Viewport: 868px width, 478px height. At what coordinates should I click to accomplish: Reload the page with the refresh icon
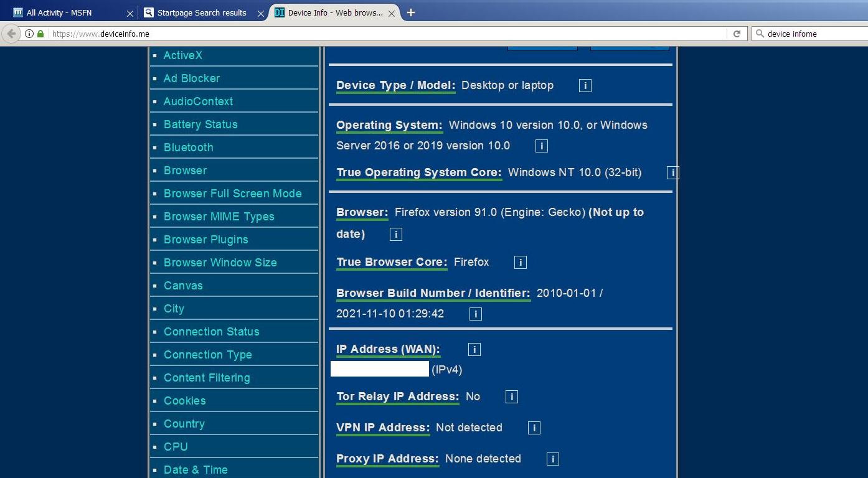tap(737, 34)
